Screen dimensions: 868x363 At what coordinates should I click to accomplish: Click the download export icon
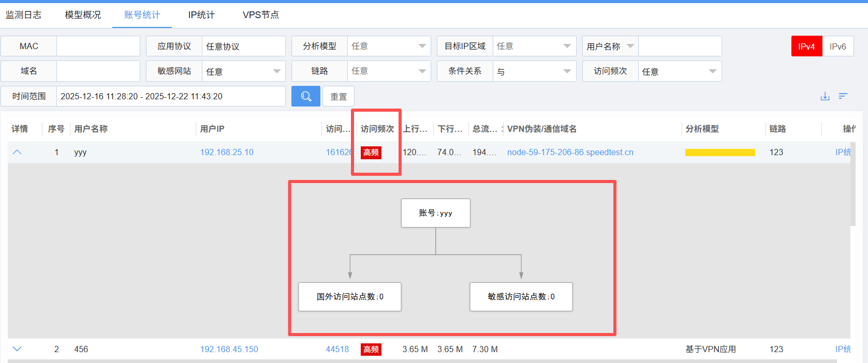pos(825,96)
